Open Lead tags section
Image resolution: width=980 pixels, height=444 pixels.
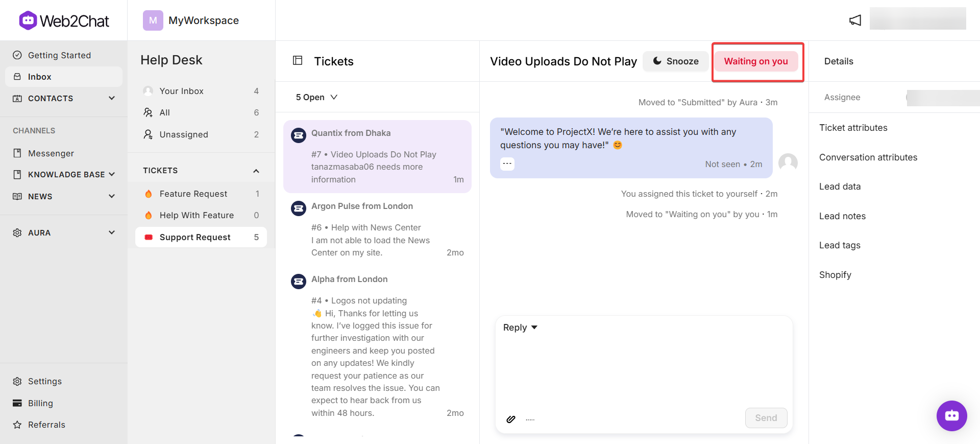[x=840, y=245]
